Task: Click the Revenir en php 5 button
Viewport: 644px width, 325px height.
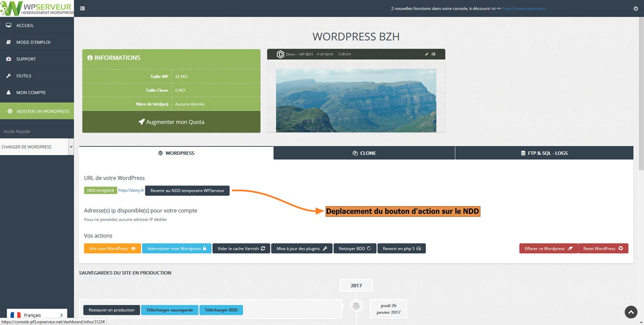Action: [x=401, y=249]
